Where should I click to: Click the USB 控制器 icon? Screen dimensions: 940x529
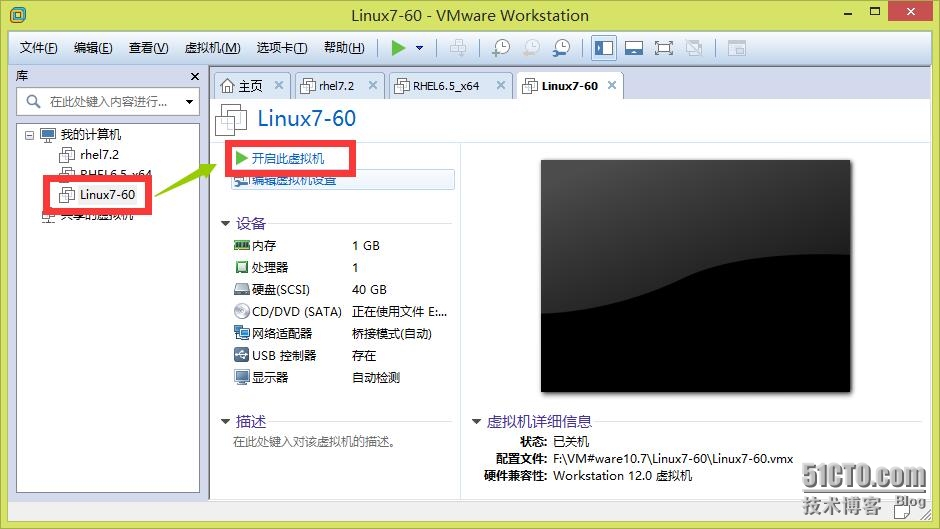(x=242, y=355)
